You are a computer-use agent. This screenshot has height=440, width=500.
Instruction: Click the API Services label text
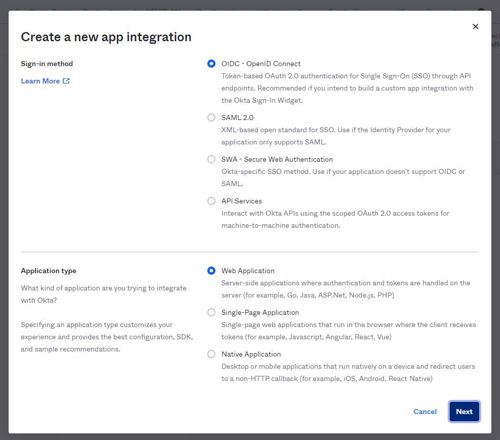pos(242,201)
